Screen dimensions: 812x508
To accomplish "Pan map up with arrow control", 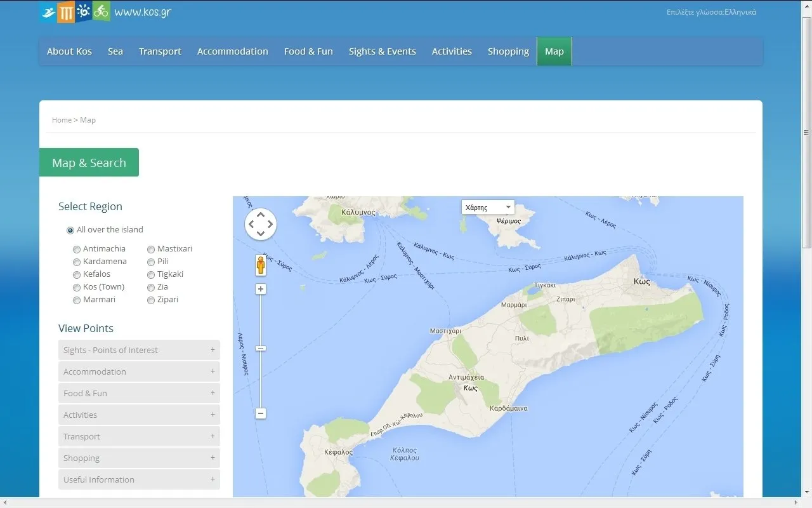I will click(261, 215).
